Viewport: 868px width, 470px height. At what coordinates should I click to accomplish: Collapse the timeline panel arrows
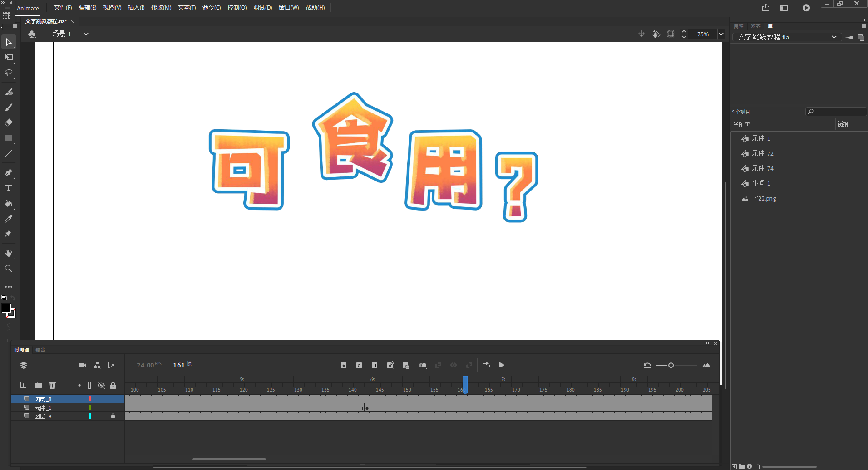point(707,343)
